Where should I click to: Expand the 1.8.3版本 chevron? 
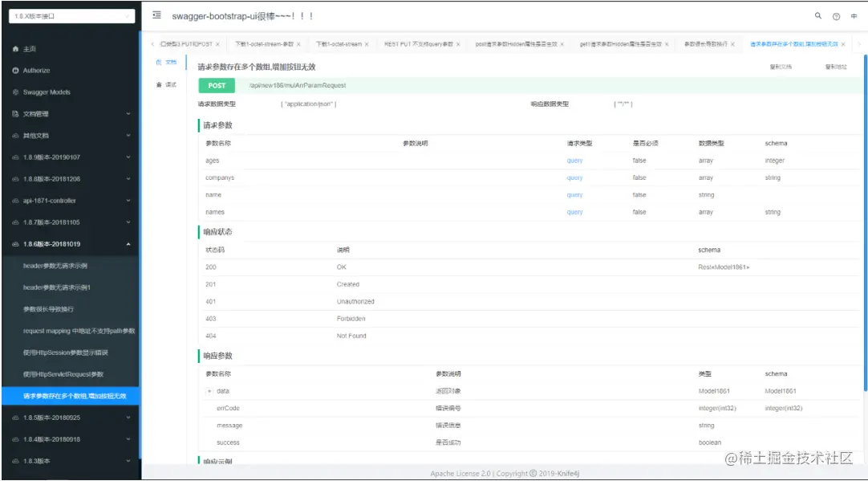pos(128,460)
